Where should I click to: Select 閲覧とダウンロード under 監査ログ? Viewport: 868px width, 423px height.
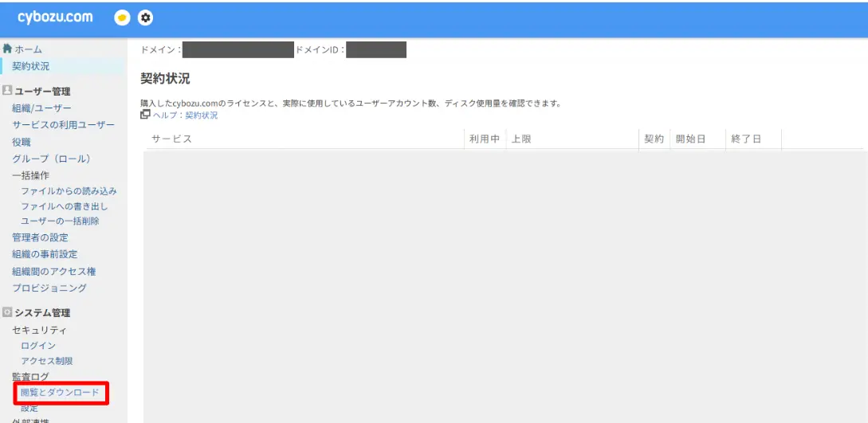point(60,393)
